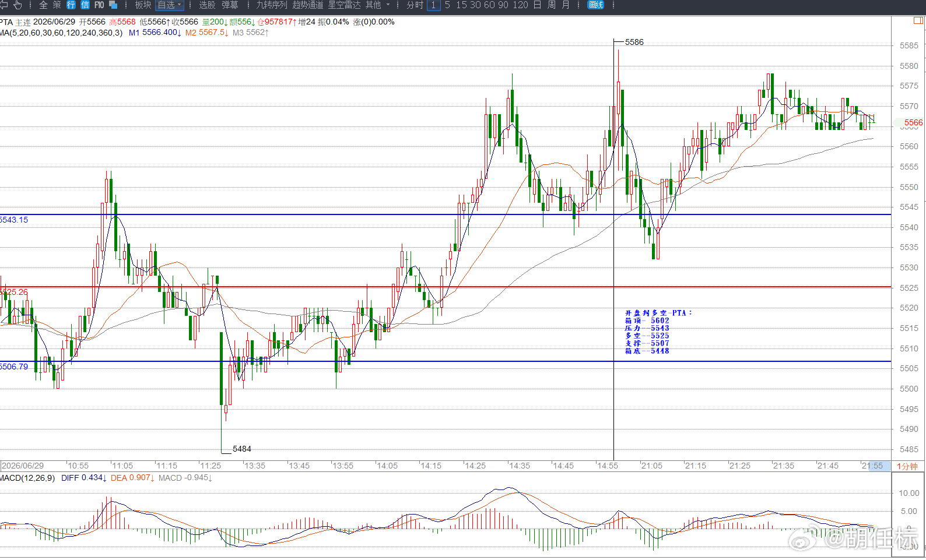Toggle the 1-minute period
The height and width of the screenshot is (560, 926).
[434, 5]
